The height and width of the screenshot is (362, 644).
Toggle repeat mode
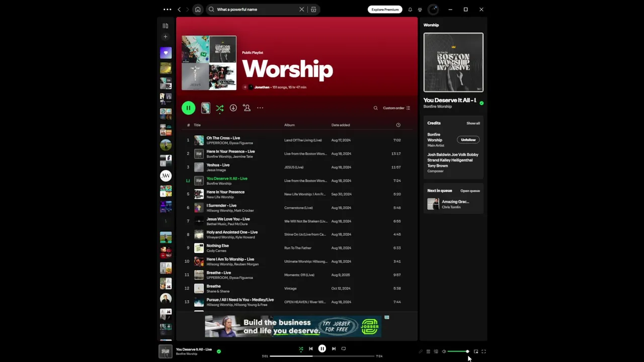tap(344, 348)
